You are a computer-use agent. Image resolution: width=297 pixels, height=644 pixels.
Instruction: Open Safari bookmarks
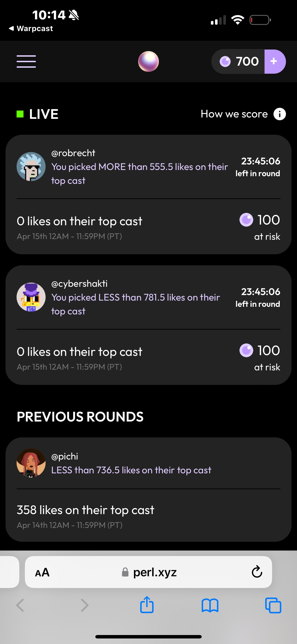coord(210,606)
